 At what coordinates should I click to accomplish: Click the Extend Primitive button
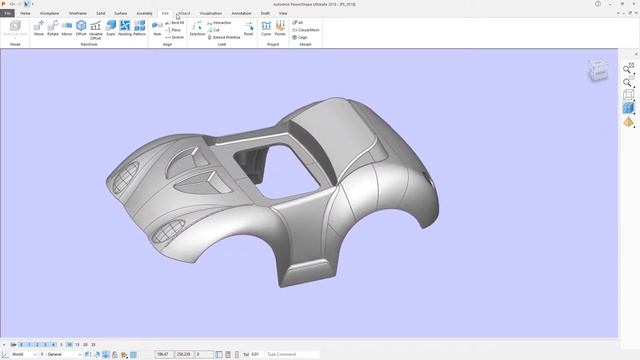click(224, 37)
